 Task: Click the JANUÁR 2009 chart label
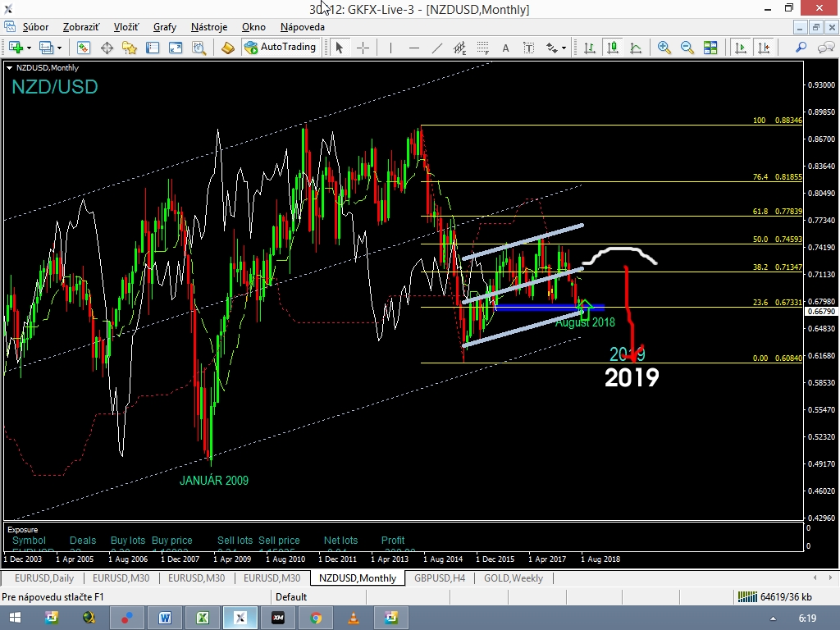pyautogui.click(x=214, y=481)
